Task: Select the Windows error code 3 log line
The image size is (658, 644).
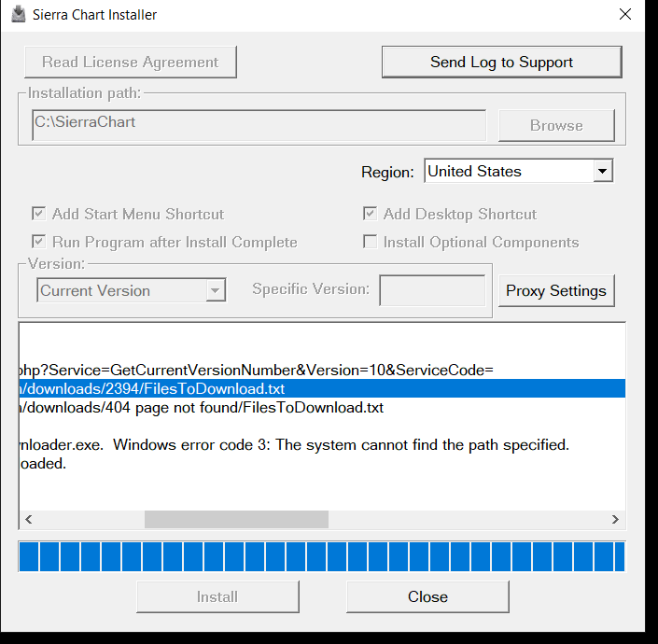Action: 322,444
